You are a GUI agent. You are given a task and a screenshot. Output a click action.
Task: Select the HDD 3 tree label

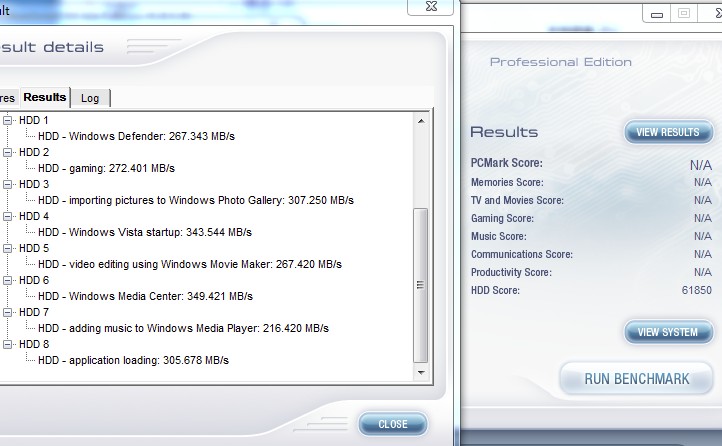[34, 184]
